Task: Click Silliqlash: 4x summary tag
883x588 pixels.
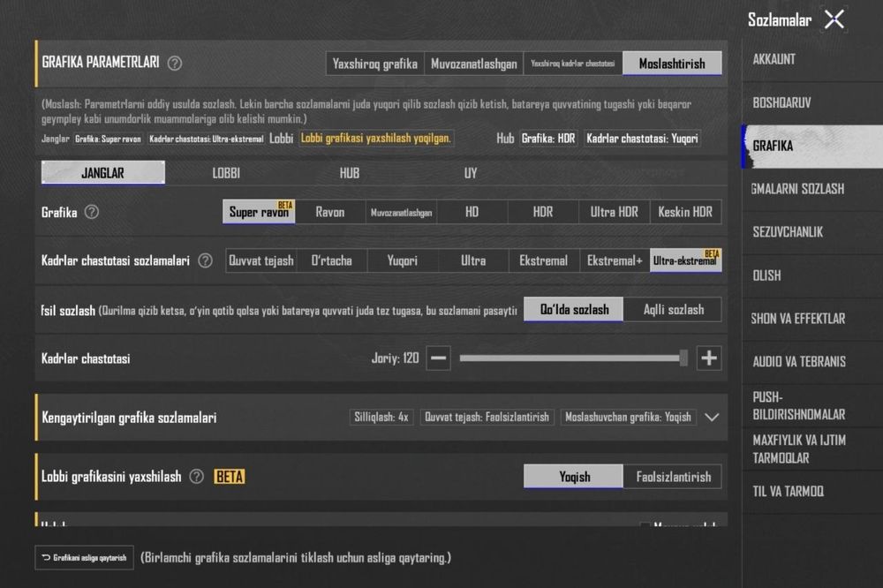Action: (381, 417)
